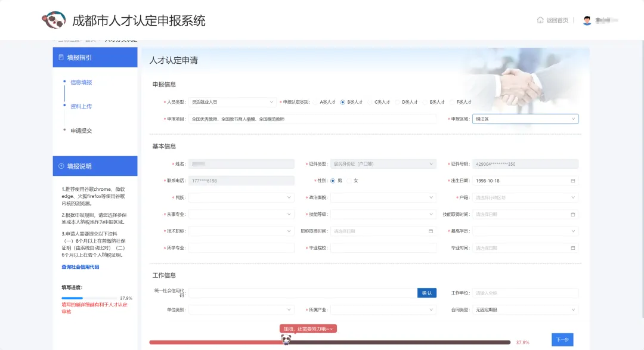Click the 申报项目 input field
The height and width of the screenshot is (350, 644).
tap(312, 119)
